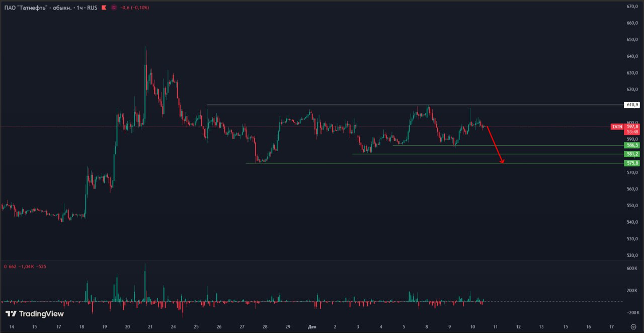The width and height of the screenshot is (644, 333).
Task: Click the 650,0 level on price scale
Action: 632,39
